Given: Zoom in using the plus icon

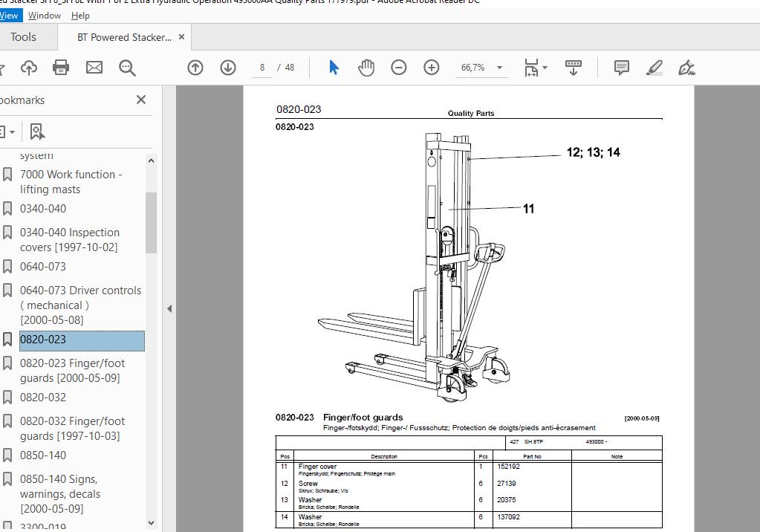Looking at the screenshot, I should pyautogui.click(x=432, y=68).
